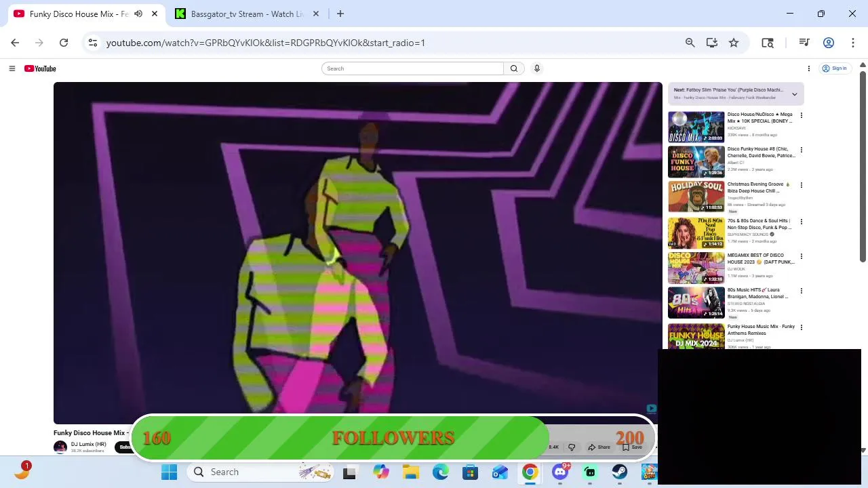Go back with the browser back arrow
The image size is (868, 488).
click(x=15, y=43)
